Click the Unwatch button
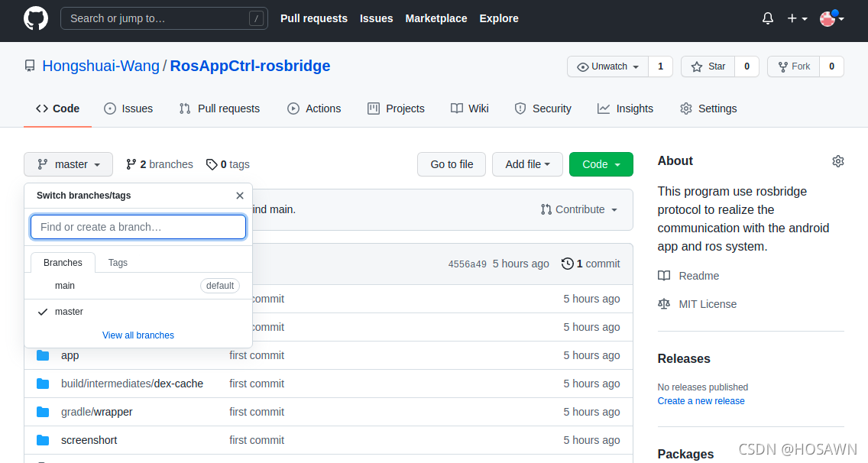The image size is (868, 463). point(607,66)
